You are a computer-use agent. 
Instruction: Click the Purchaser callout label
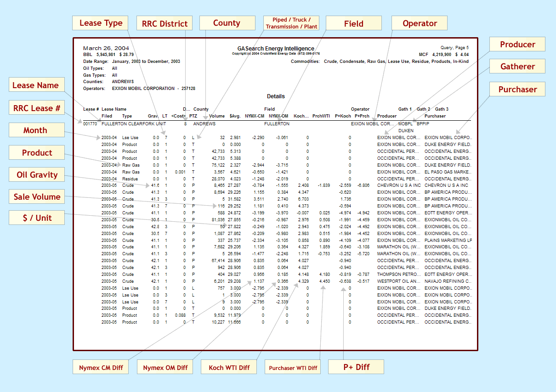click(x=517, y=89)
